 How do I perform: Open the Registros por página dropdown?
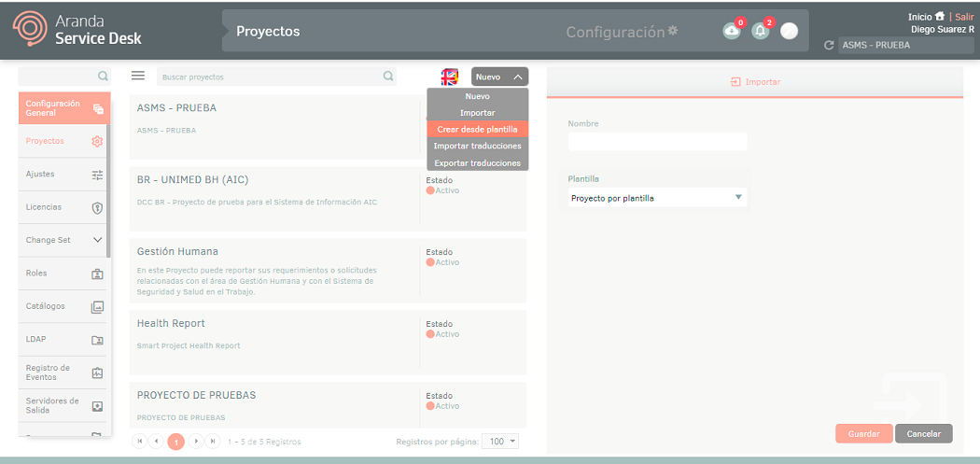point(501,442)
